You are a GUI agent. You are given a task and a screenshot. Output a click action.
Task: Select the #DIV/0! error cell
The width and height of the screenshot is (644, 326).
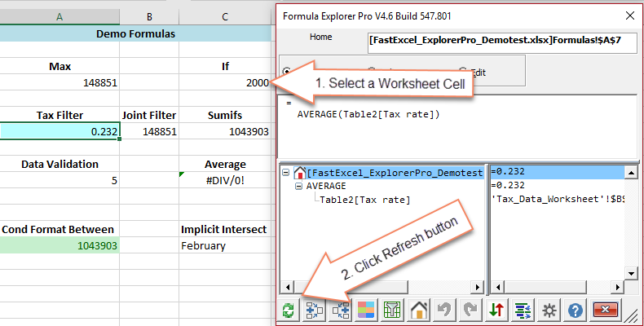225,180
